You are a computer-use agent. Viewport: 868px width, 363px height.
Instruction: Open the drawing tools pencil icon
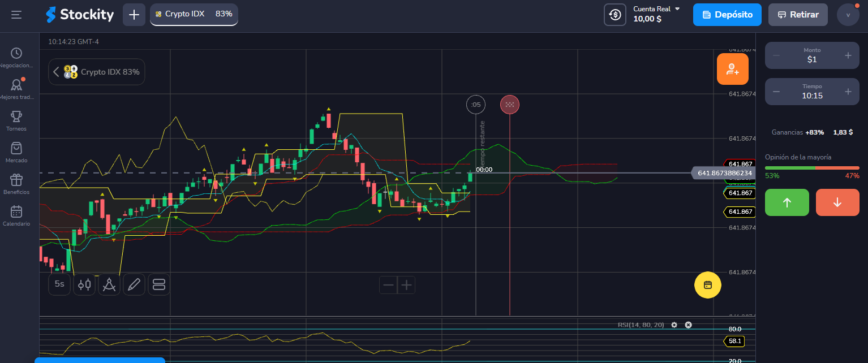(x=134, y=284)
